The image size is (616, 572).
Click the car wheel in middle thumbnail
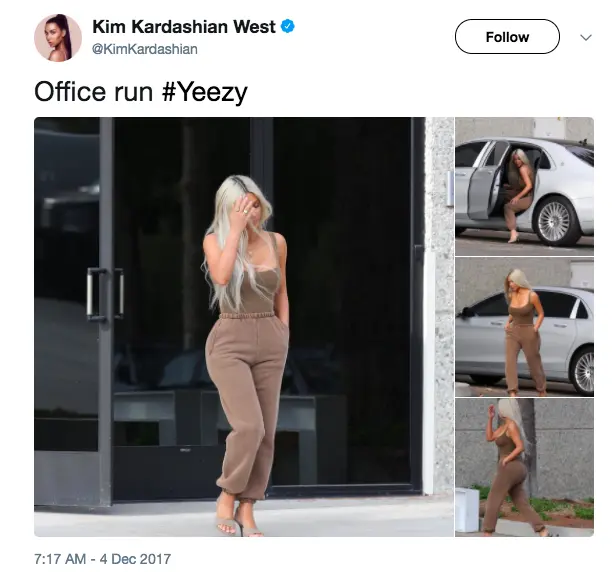pyautogui.click(x=583, y=370)
